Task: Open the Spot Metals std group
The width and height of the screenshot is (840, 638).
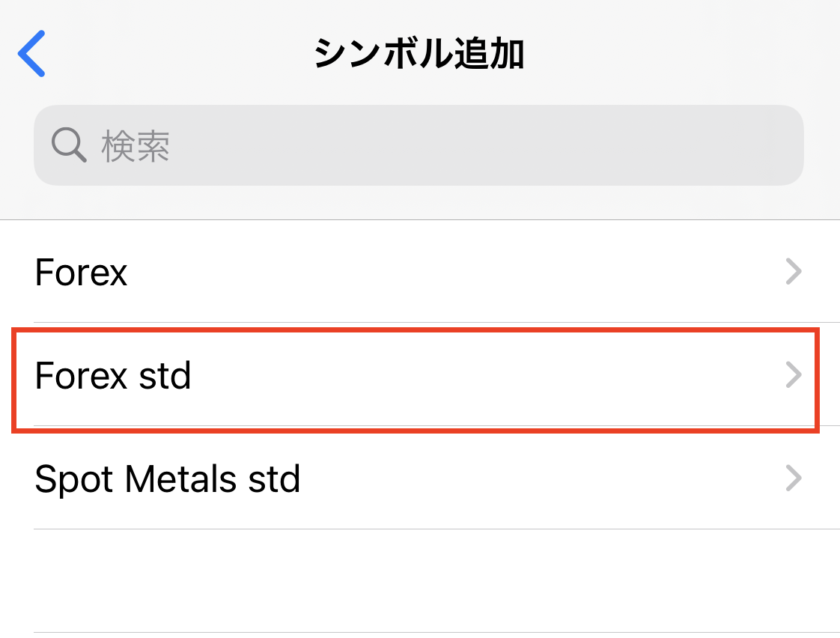Action: 374,478
